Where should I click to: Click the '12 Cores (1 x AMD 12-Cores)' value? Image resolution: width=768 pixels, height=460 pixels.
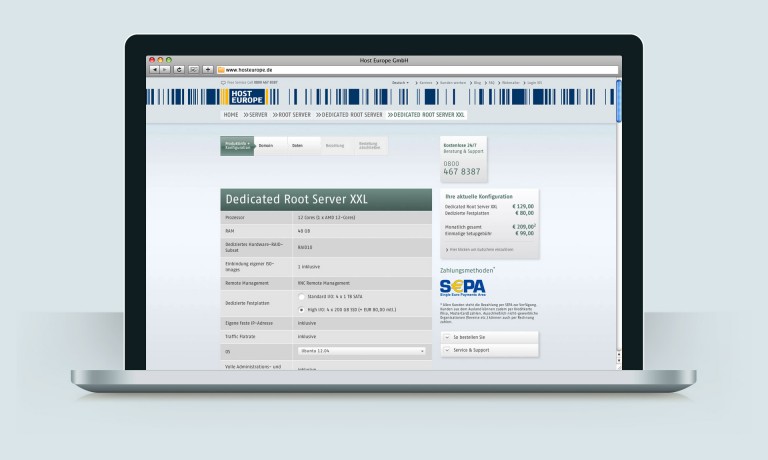coord(327,218)
